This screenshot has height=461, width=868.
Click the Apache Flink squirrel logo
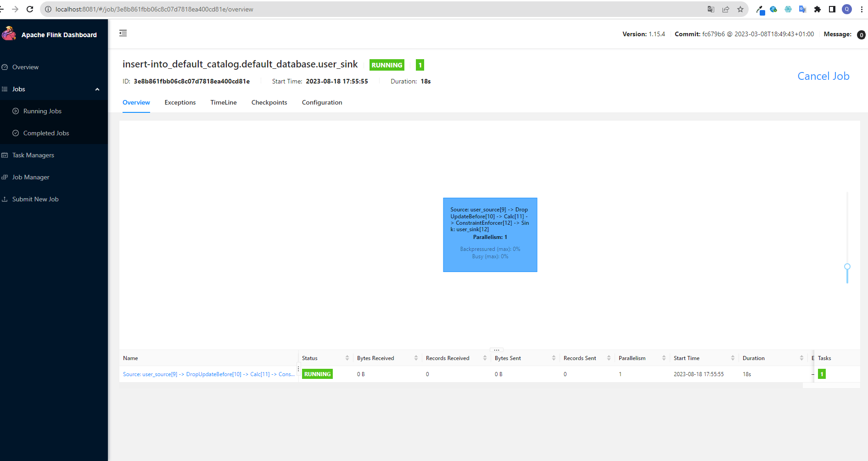9,34
